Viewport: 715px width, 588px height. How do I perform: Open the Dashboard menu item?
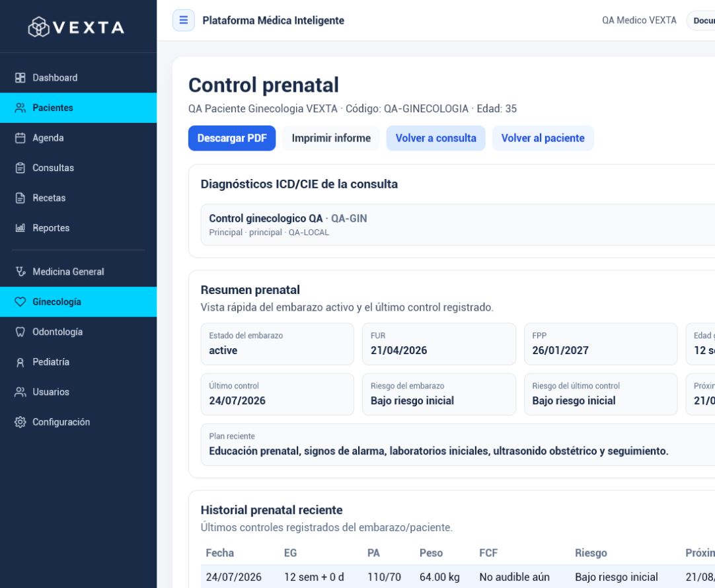(79, 78)
